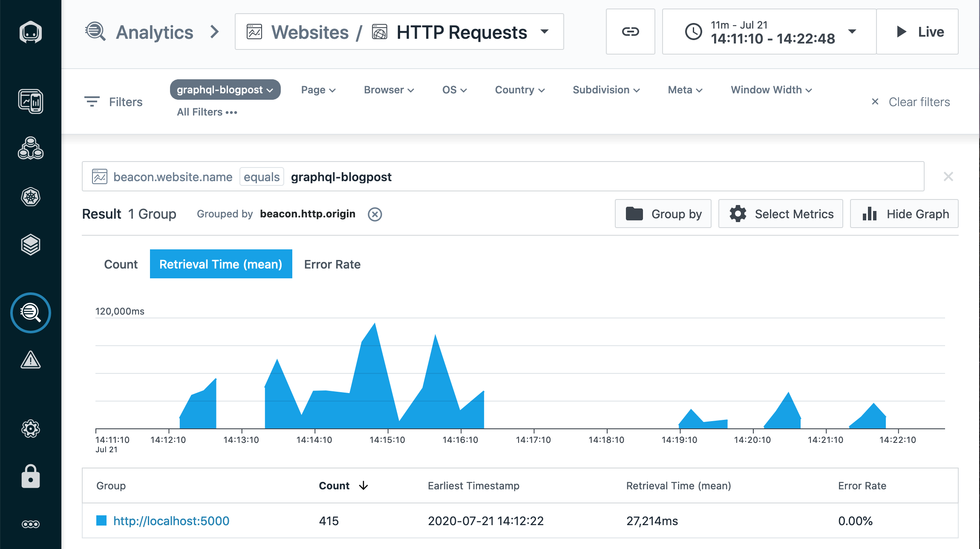Screen dimensions: 980x549
Task: Open the Kubernetes sidebar icon
Action: (x=31, y=197)
